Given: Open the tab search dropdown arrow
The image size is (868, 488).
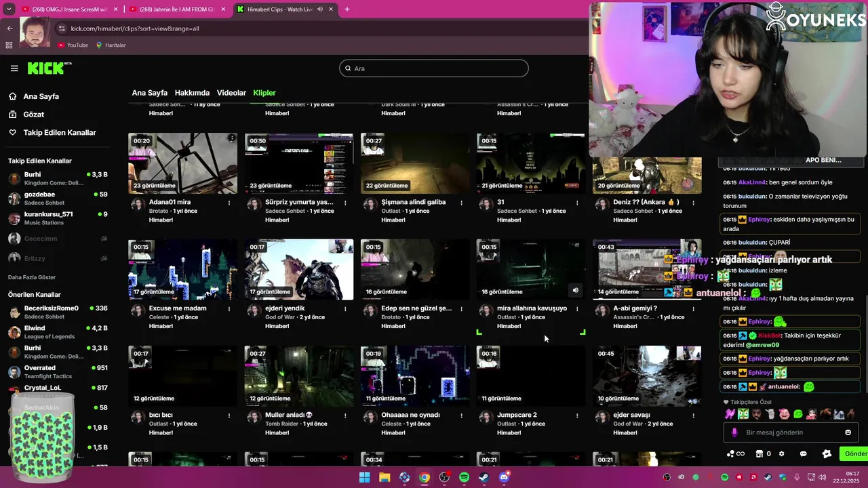Looking at the screenshot, I should pyautogui.click(x=9, y=9).
